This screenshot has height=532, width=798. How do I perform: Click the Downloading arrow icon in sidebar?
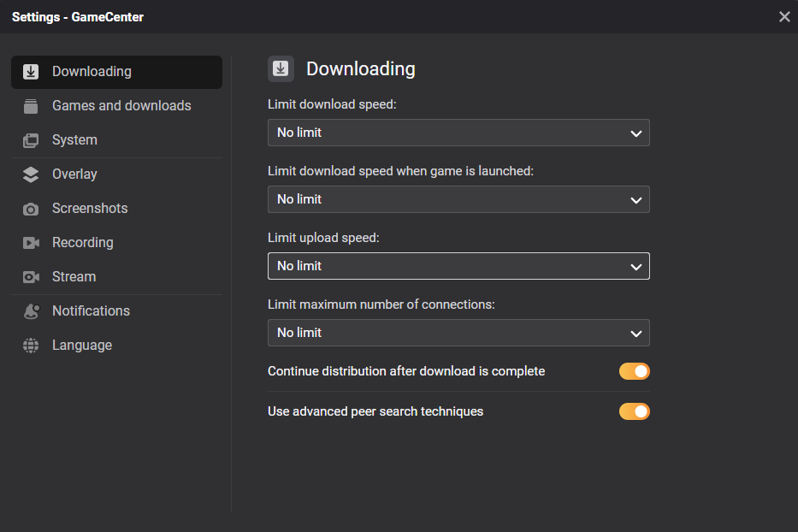(31, 72)
